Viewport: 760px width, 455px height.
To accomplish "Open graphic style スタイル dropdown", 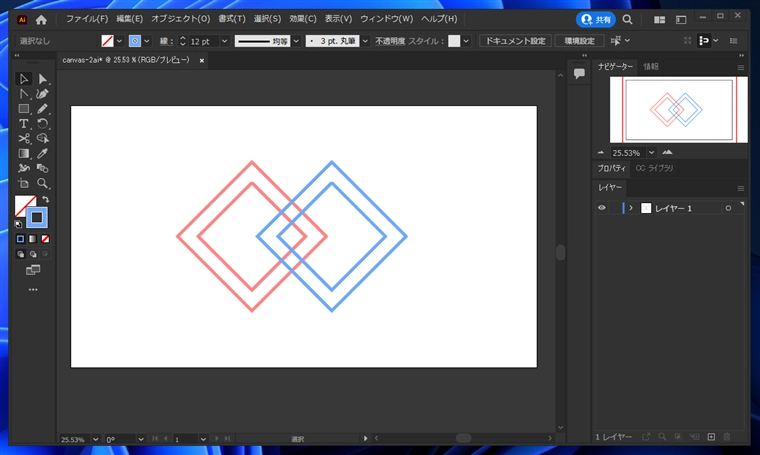I will tap(466, 41).
